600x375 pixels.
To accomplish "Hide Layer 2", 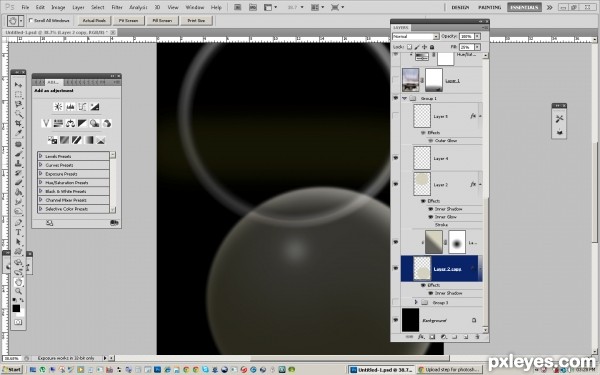I will coord(396,184).
